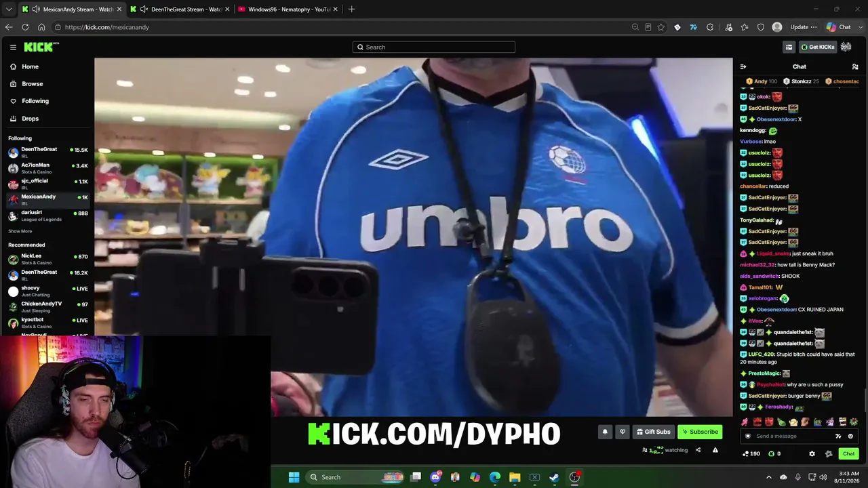Expand Show More under Following
The width and height of the screenshot is (868, 488).
coord(20,231)
